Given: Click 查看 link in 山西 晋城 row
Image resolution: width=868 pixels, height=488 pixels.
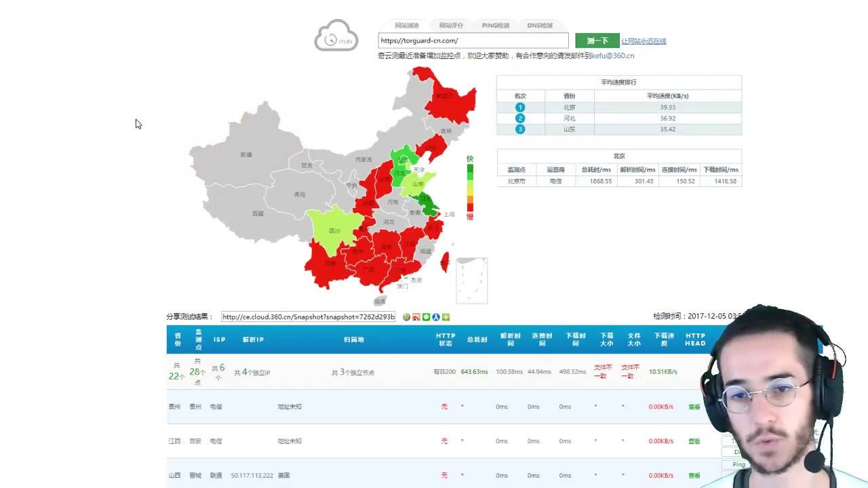Looking at the screenshot, I should coord(694,476).
